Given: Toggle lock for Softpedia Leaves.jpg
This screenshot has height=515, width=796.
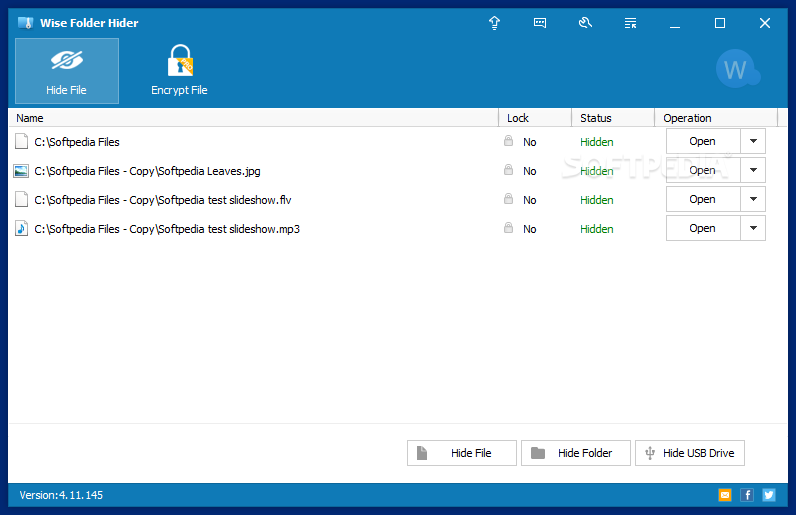Looking at the screenshot, I should (x=509, y=171).
